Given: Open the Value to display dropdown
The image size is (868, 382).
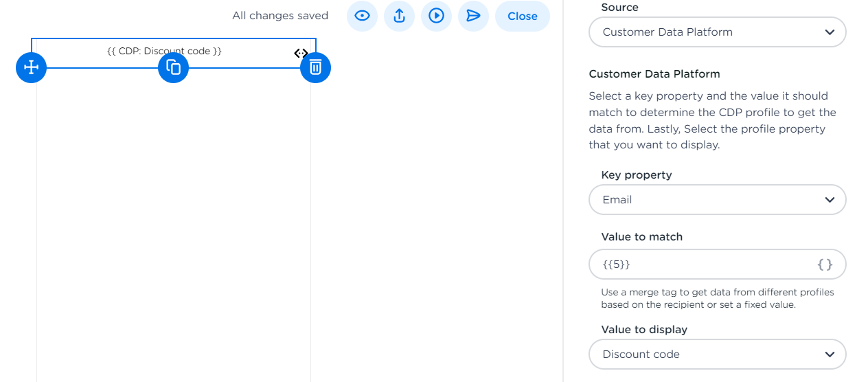Looking at the screenshot, I should (717, 355).
